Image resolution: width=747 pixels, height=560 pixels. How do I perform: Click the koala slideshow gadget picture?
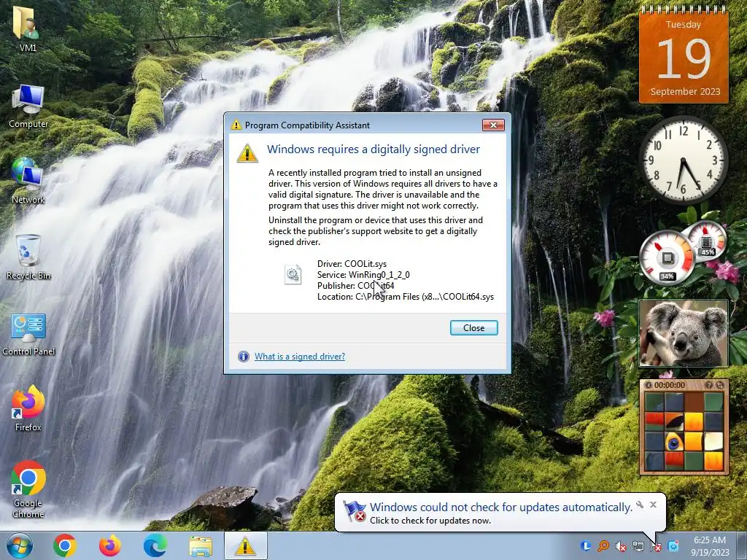(684, 333)
